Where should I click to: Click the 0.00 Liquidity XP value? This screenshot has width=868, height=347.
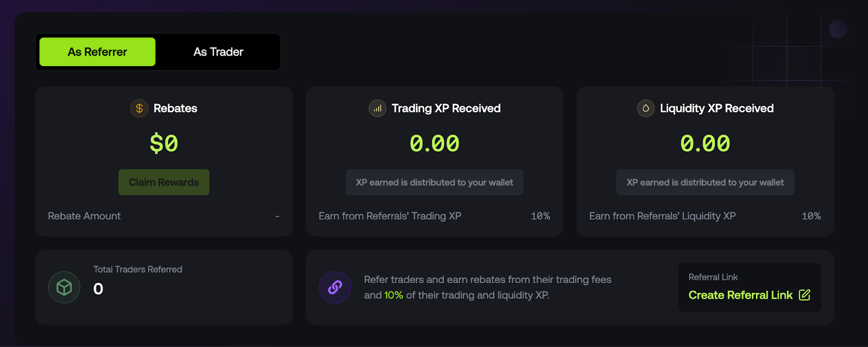(705, 143)
